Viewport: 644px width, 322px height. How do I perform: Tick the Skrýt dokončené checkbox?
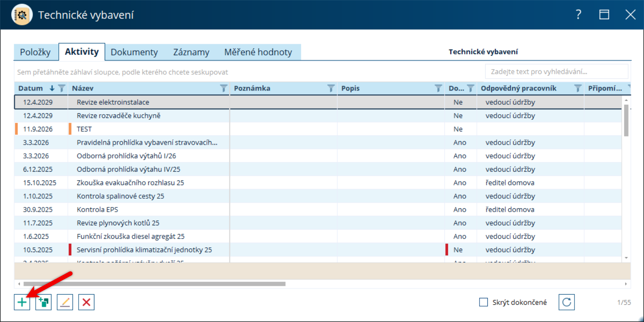[x=483, y=302]
